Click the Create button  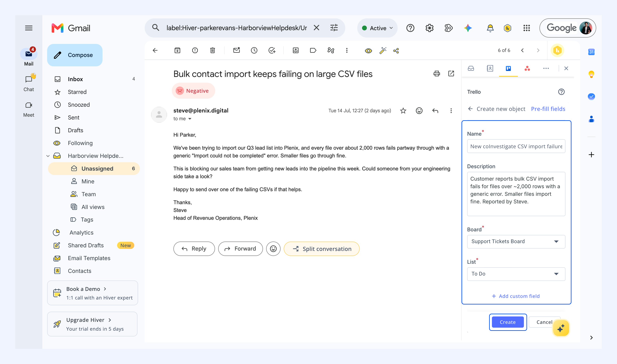(x=508, y=322)
